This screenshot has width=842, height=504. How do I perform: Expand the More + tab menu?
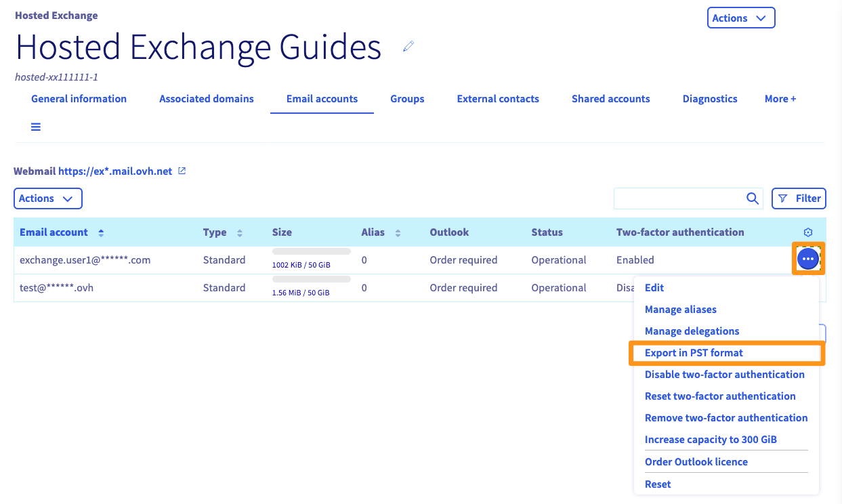pyautogui.click(x=780, y=99)
